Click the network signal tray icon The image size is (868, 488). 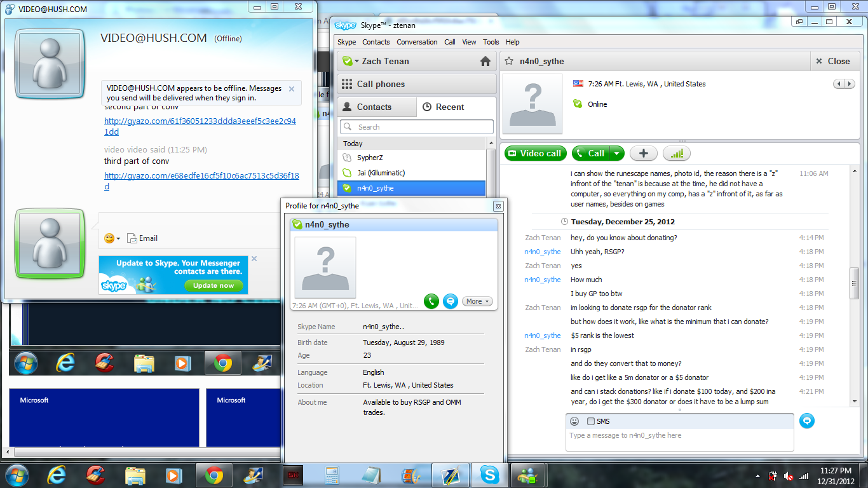[x=804, y=475]
